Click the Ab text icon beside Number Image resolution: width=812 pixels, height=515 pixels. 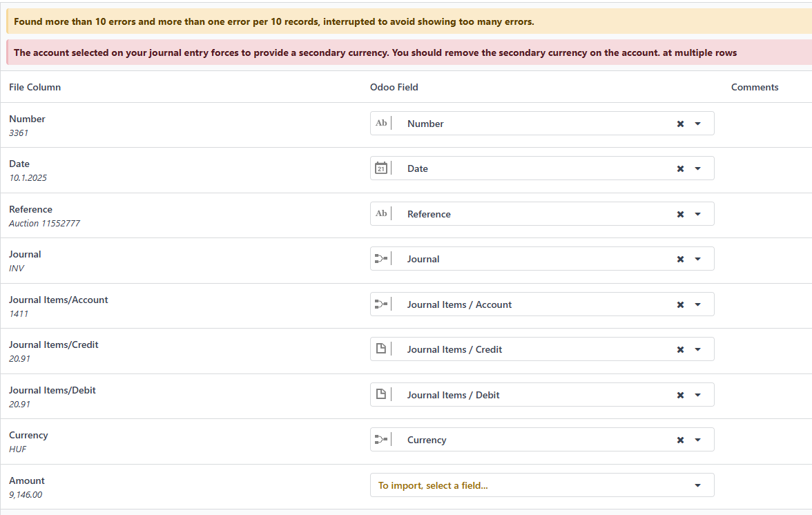pyautogui.click(x=381, y=123)
